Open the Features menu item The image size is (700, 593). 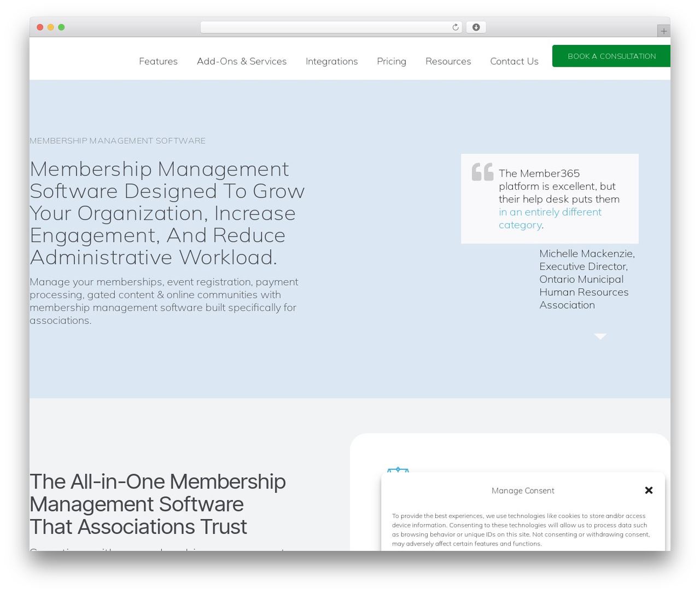pos(158,61)
